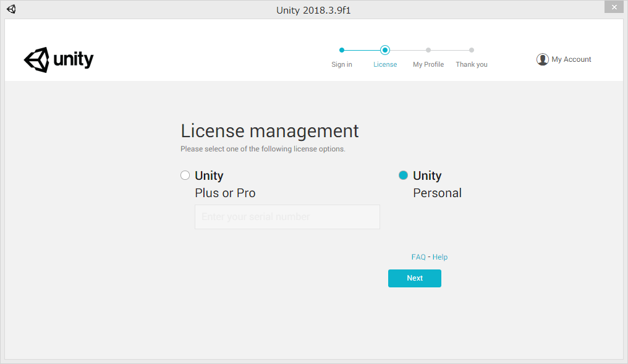Click the Unity 2018.3.9f1 title text
Viewport: 628px width, 364px height.
pos(313,10)
